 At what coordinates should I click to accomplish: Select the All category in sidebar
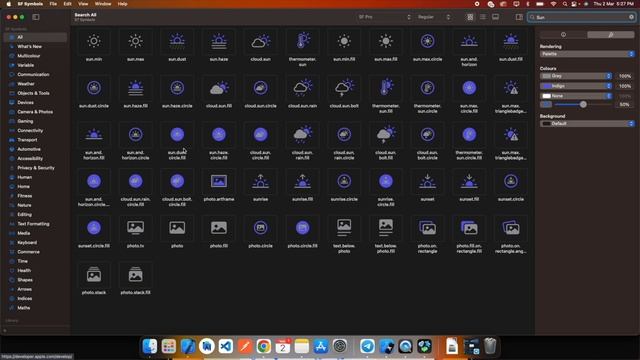tap(35, 37)
